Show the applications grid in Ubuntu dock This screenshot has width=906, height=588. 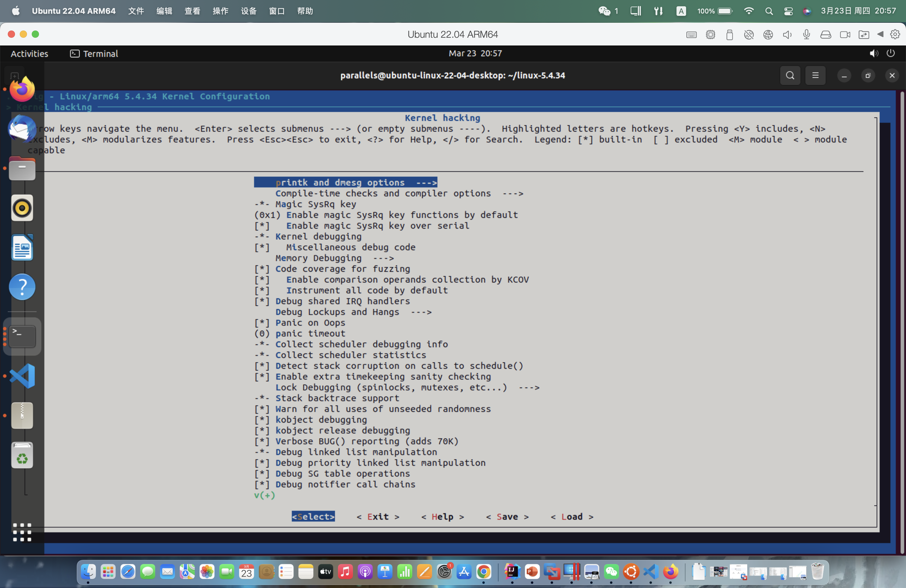(22, 532)
